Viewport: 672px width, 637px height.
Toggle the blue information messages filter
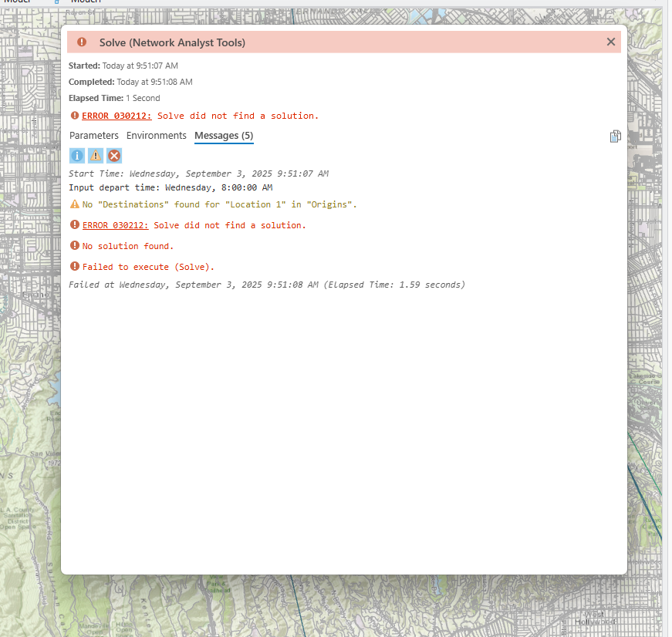click(x=77, y=156)
